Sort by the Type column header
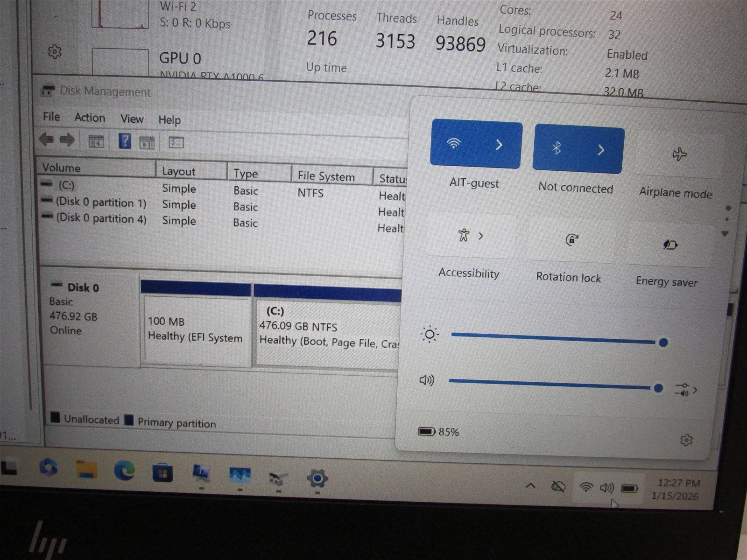 click(x=260, y=174)
